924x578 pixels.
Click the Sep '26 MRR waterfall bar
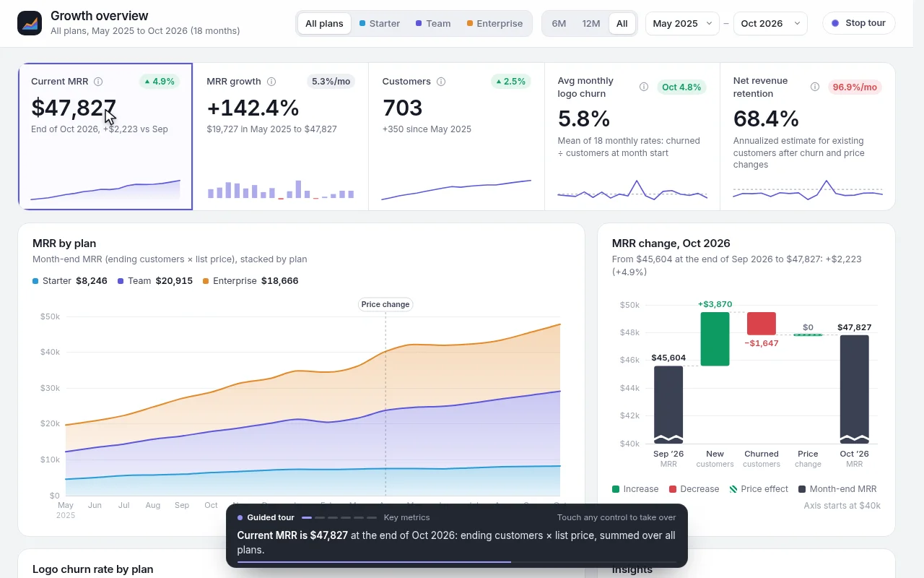[668, 405]
